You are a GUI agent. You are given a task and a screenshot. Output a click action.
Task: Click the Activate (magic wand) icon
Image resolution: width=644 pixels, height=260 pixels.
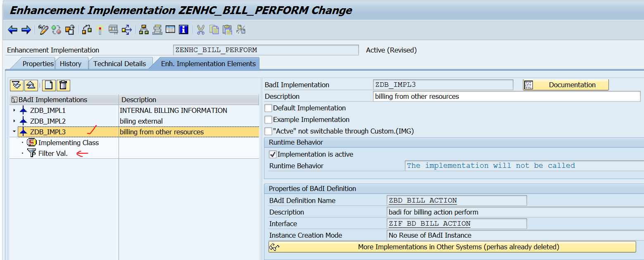[x=100, y=29]
